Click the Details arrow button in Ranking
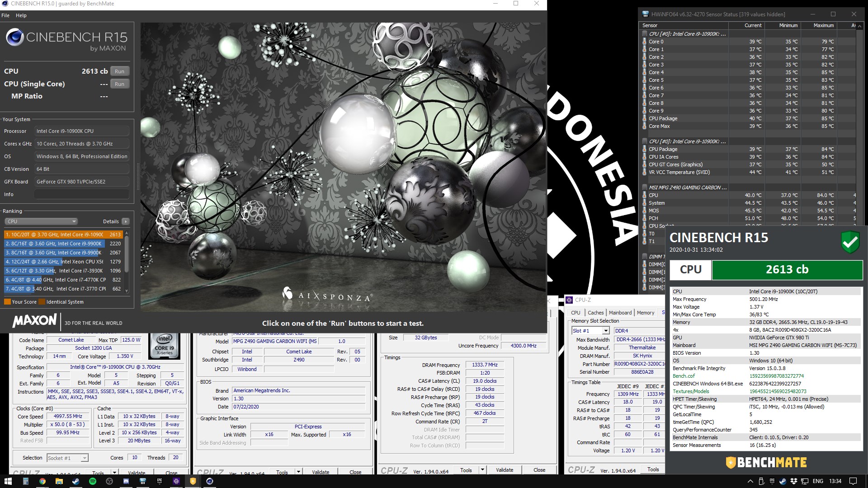The image size is (868, 488). click(126, 221)
